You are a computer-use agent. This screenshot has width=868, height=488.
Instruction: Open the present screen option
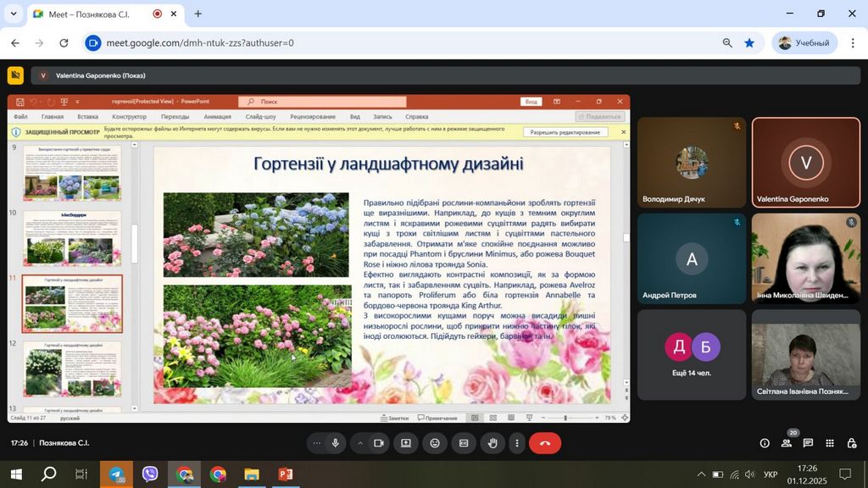tap(406, 443)
